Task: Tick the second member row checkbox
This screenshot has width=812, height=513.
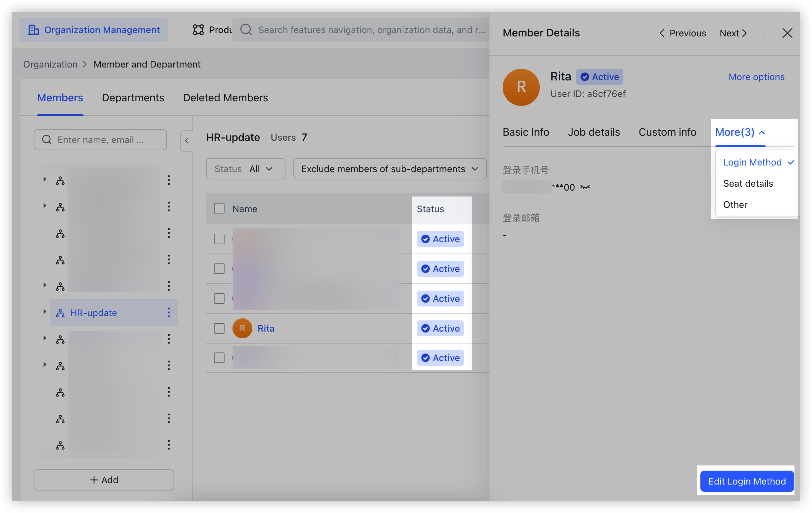Action: [219, 269]
